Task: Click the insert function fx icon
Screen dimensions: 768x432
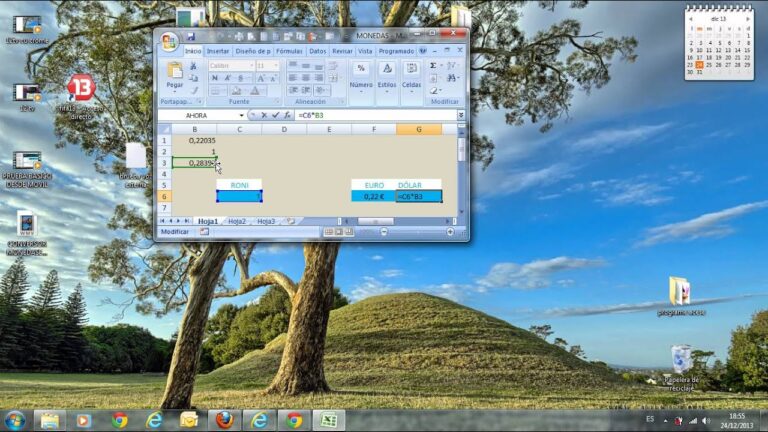Action: click(x=285, y=115)
